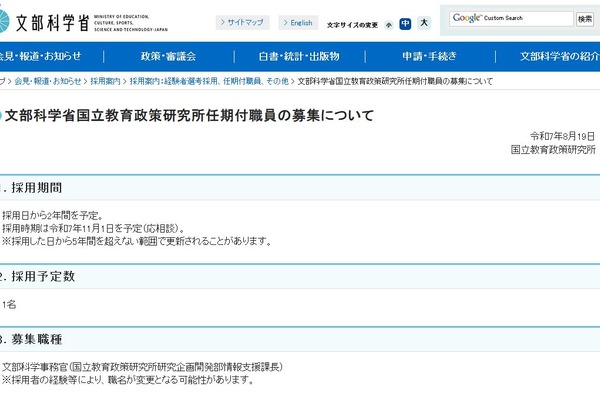Set text size to 大
Image resolution: width=600 pixels, height=400 pixels.
[424, 23]
